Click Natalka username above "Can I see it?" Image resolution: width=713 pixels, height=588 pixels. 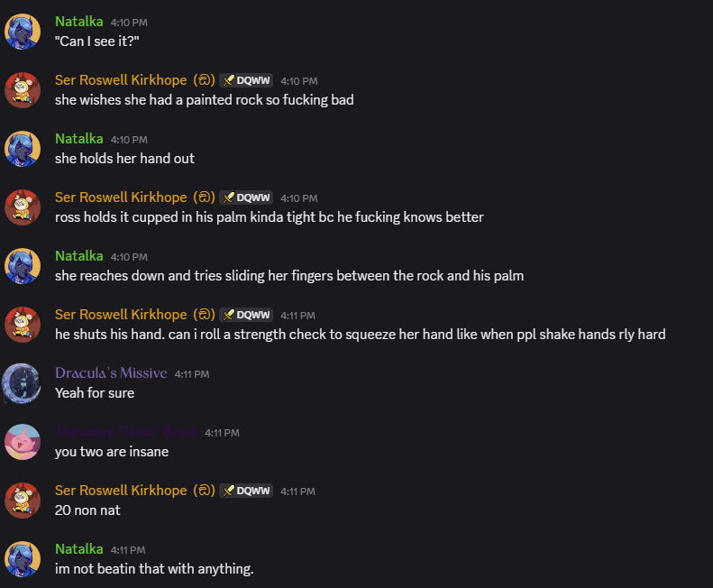click(79, 21)
